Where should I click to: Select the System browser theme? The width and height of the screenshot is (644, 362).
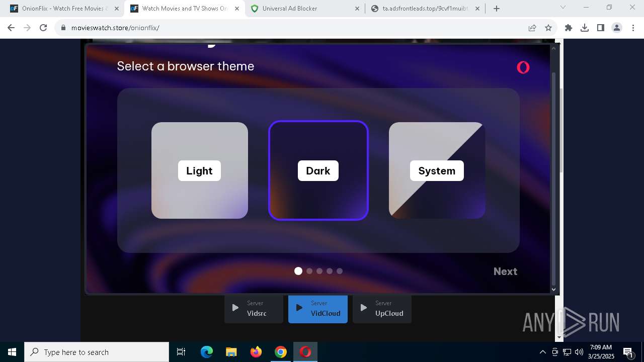point(437,170)
